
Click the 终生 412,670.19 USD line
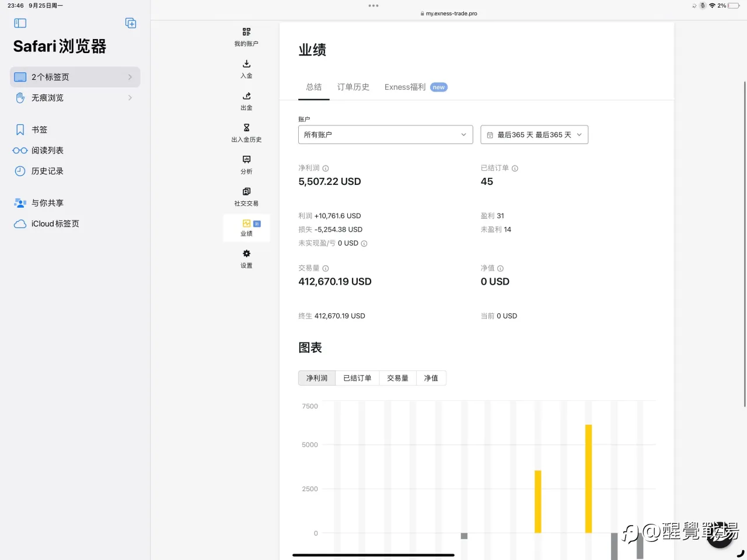point(331,316)
